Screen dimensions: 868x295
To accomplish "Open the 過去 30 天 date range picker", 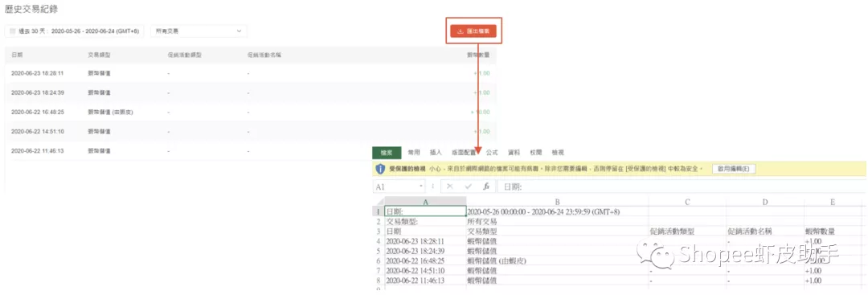I will pyautogui.click(x=74, y=31).
